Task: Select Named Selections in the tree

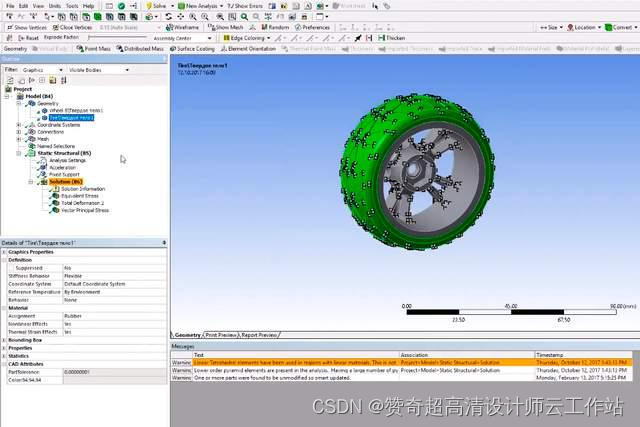Action: tap(56, 146)
